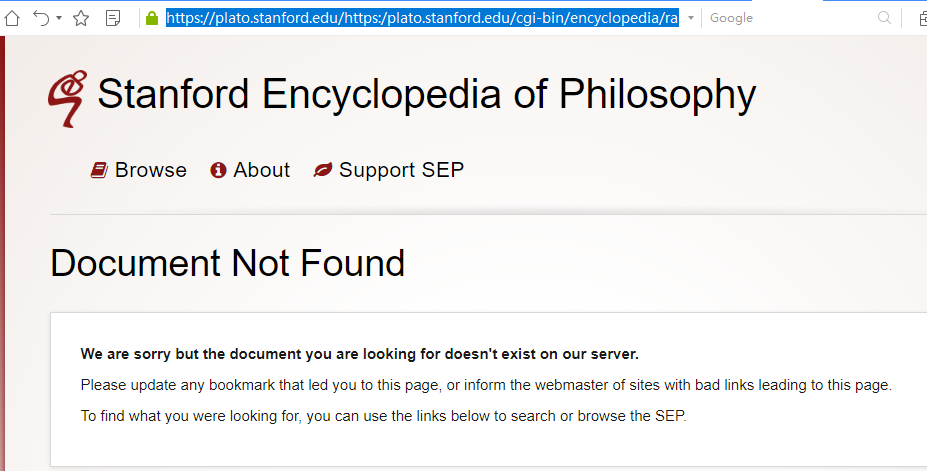Click the icon at top-right toolbar edge

click(x=922, y=18)
